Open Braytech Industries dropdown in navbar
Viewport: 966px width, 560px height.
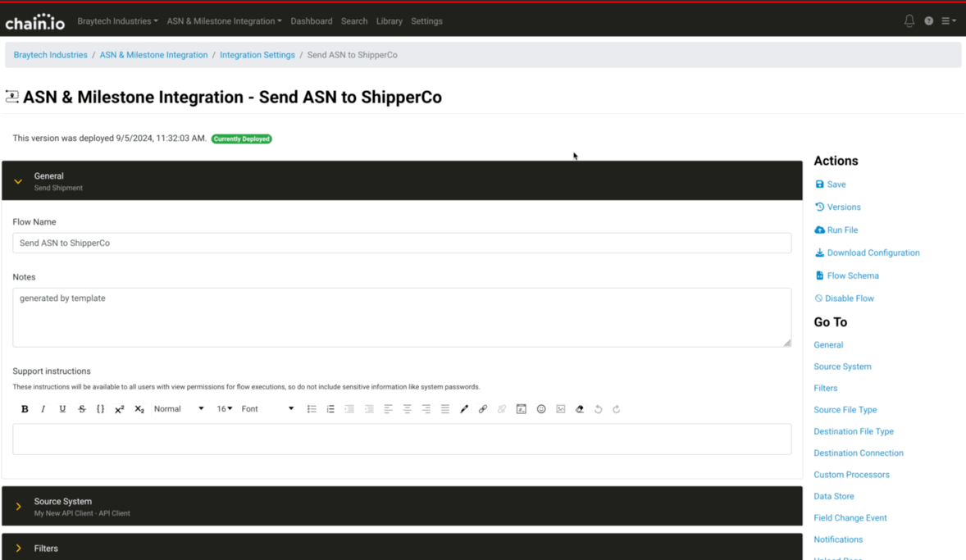(117, 21)
